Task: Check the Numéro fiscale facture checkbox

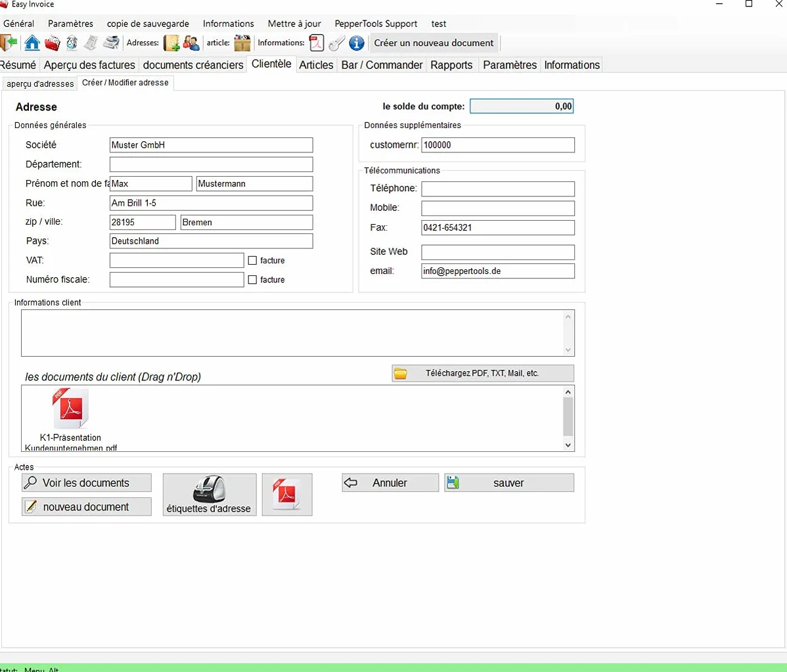Action: [252, 280]
